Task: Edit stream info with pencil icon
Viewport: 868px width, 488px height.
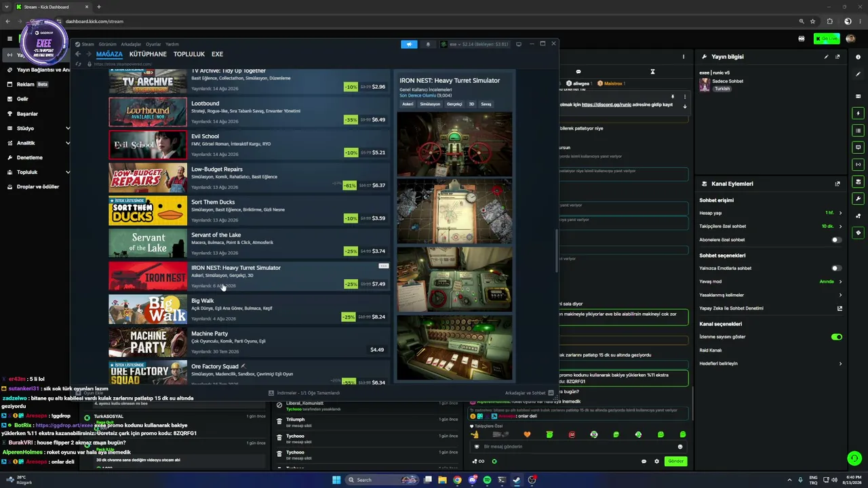Action: pyautogui.click(x=826, y=57)
